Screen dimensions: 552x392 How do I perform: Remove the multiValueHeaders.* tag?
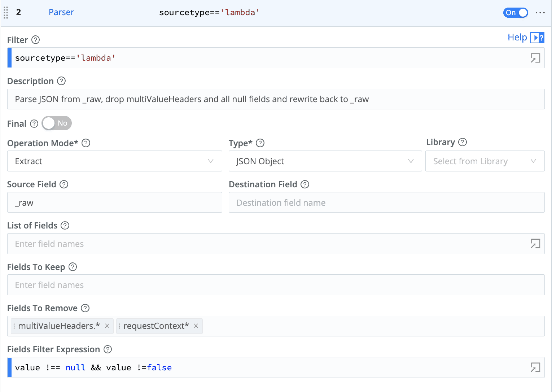click(107, 326)
